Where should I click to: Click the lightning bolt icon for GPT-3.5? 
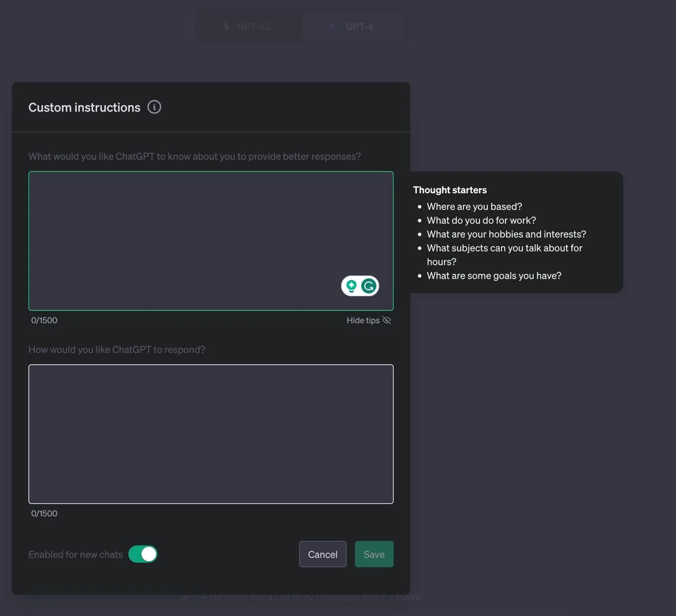point(226,26)
